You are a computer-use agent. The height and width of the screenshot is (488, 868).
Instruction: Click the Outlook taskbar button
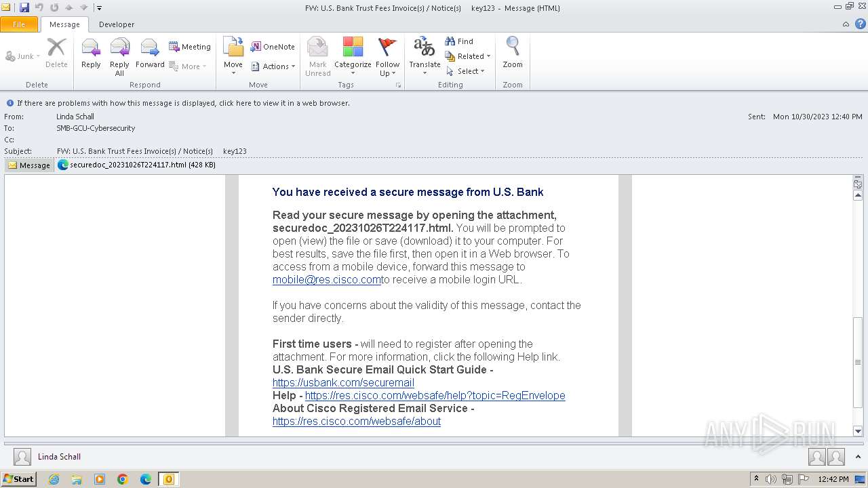pos(169,479)
